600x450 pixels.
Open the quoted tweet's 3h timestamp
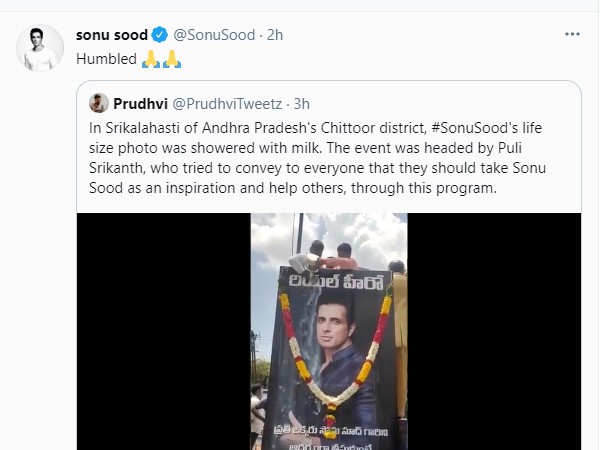click(302, 103)
